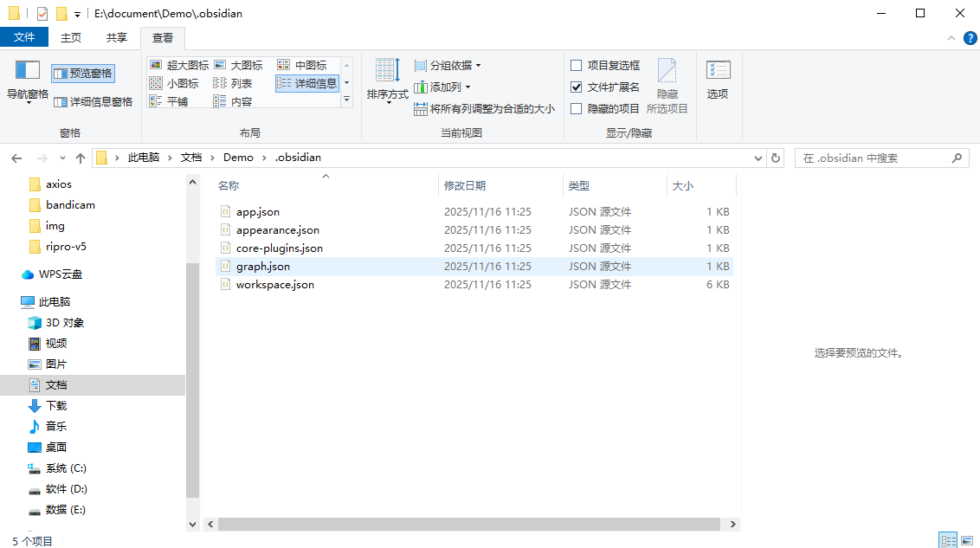Switch to the 主页 ribbon tab
This screenshot has width=980, height=548.
tap(71, 38)
